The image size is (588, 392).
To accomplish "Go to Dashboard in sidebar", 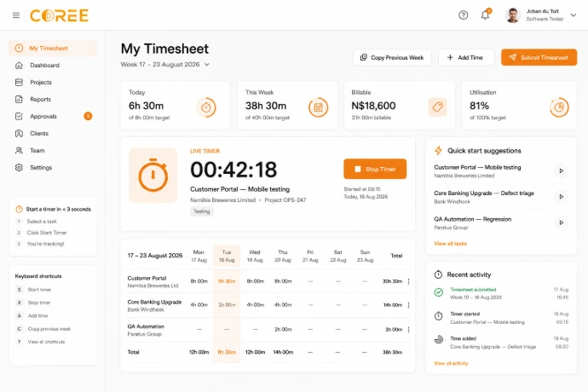I will 53,66.
